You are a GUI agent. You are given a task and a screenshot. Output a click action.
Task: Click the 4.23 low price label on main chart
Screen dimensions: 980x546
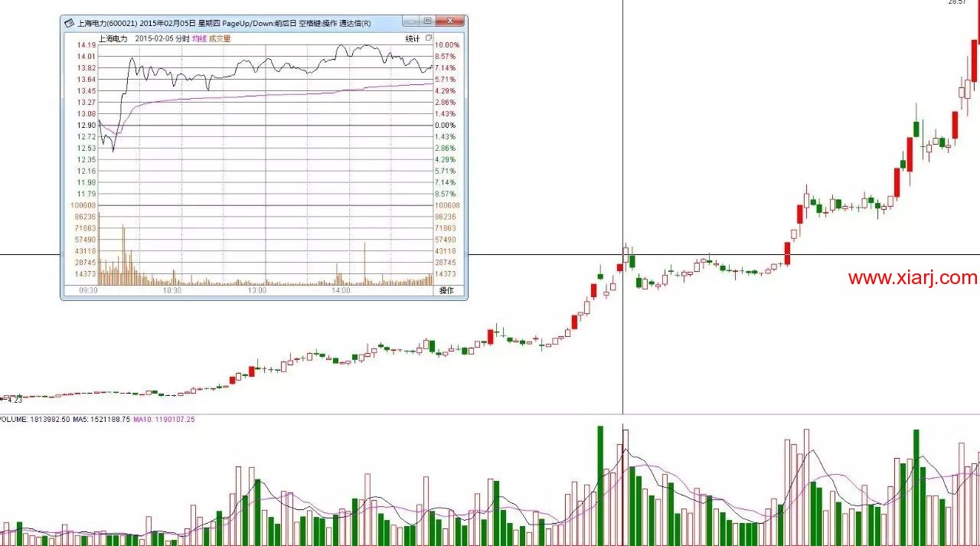pyautogui.click(x=15, y=400)
